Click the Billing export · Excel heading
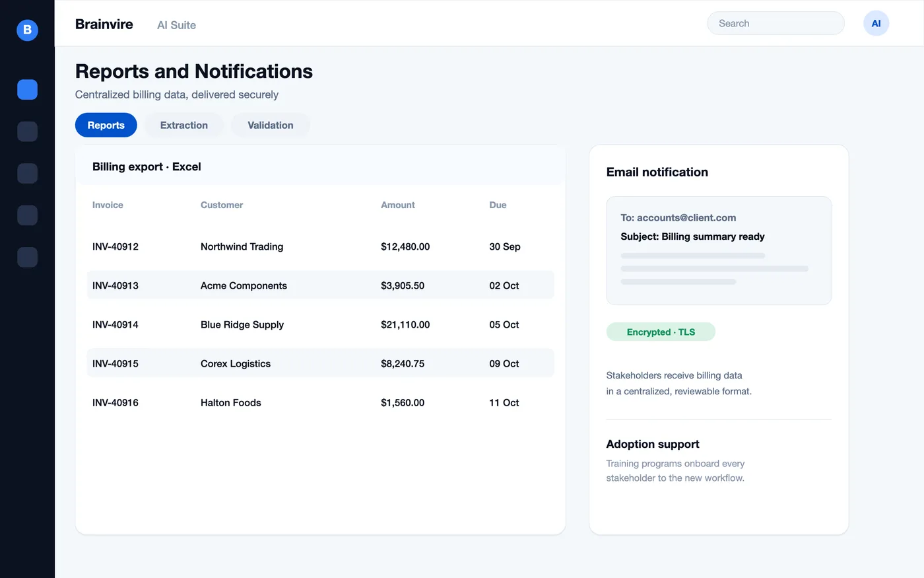 pyautogui.click(x=147, y=166)
